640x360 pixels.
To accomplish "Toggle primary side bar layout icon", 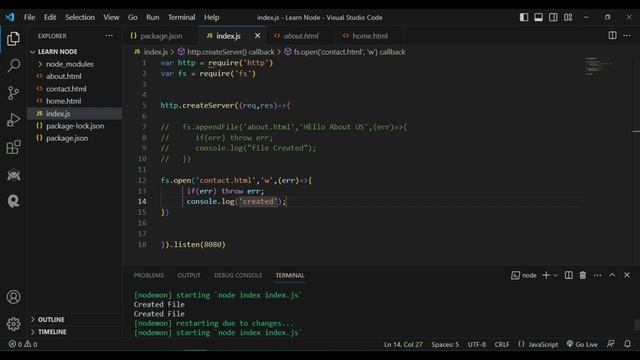I will [x=524, y=17].
